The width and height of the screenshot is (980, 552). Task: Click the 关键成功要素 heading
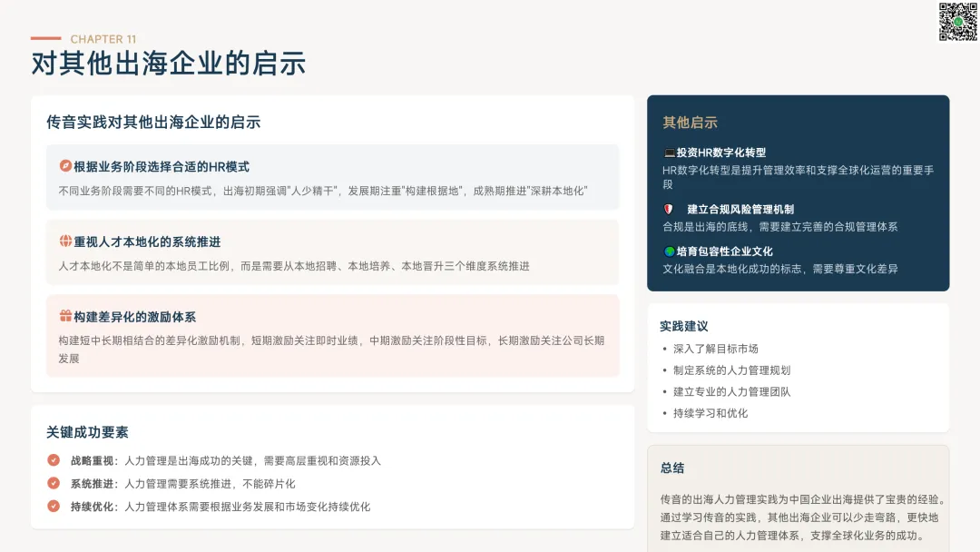[87, 432]
